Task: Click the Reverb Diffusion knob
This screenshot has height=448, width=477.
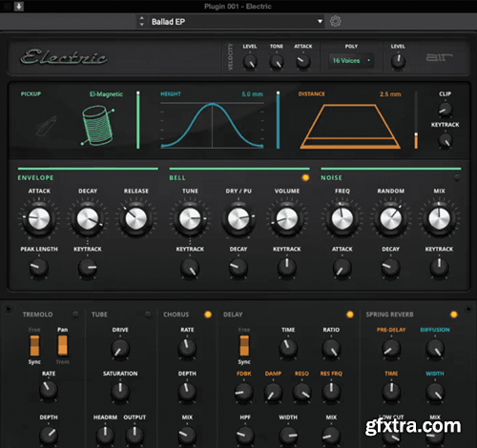Action: coord(435,348)
